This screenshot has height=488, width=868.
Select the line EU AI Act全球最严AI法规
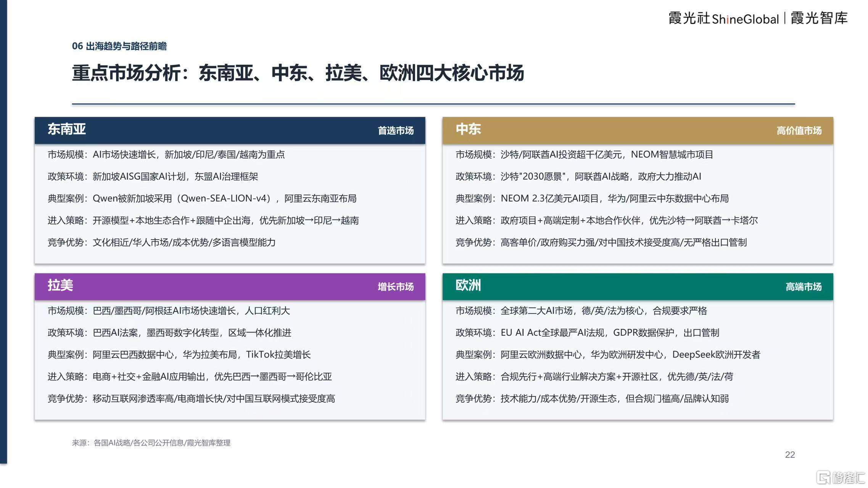point(587,333)
